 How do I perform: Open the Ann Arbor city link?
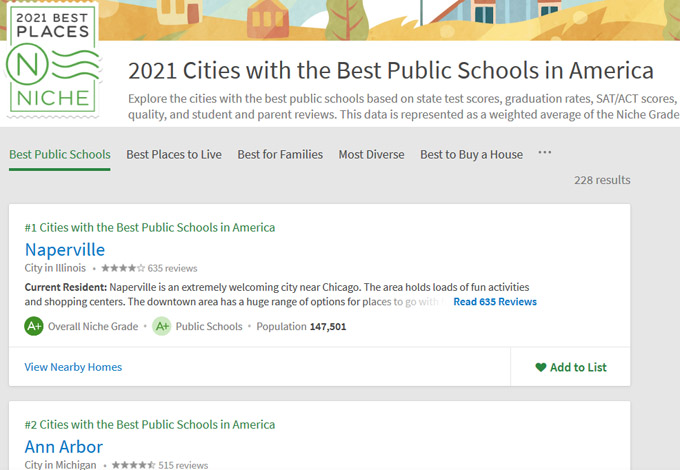(64, 447)
